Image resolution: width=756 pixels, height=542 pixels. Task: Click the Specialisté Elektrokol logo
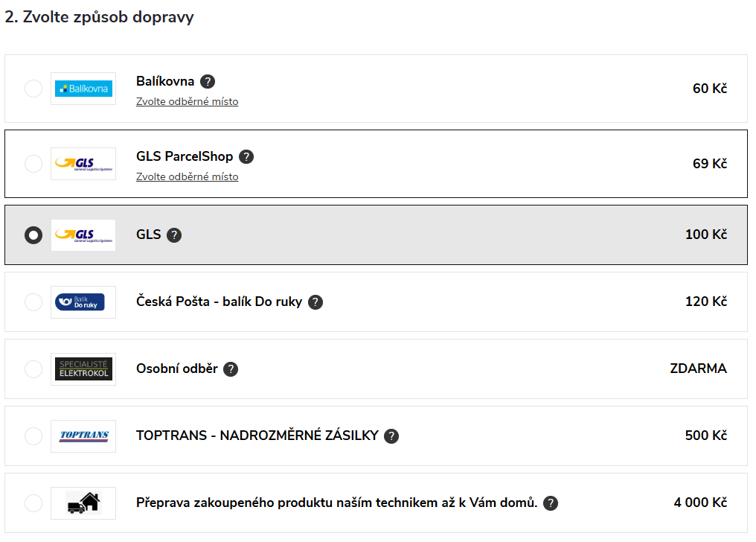[x=83, y=369]
